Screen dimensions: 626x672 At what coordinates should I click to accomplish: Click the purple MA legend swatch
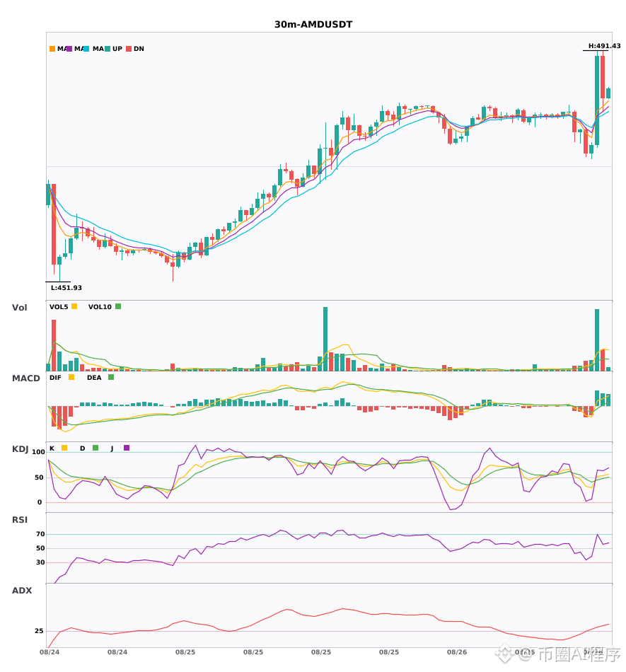(x=69, y=49)
